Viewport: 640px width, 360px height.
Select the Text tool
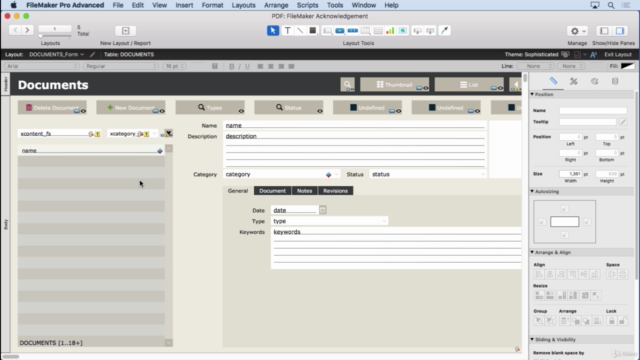pos(287,31)
